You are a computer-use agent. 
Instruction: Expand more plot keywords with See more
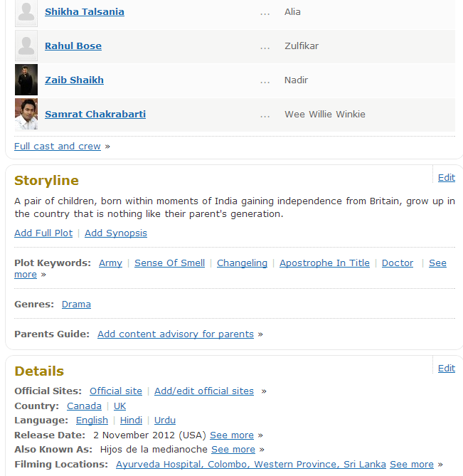pos(437,263)
